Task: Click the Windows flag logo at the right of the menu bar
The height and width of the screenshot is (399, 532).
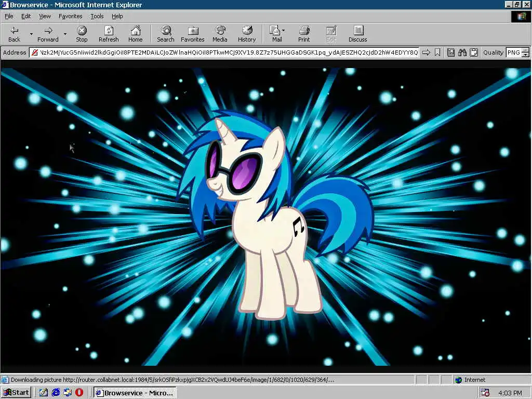Action: click(x=521, y=16)
